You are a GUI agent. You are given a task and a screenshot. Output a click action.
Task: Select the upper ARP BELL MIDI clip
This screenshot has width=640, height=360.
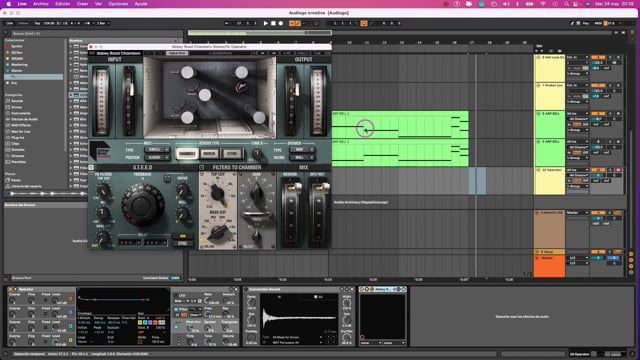(400, 124)
